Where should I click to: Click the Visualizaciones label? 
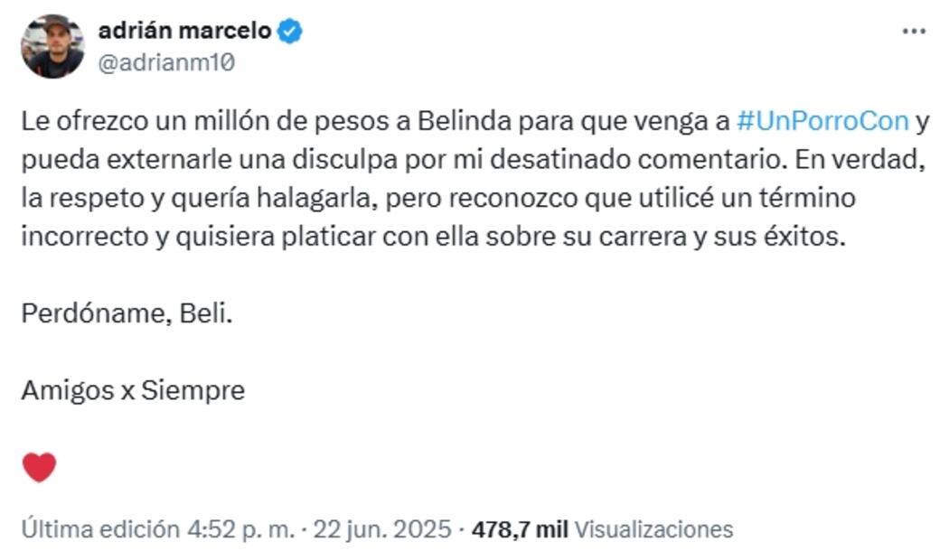click(x=653, y=528)
